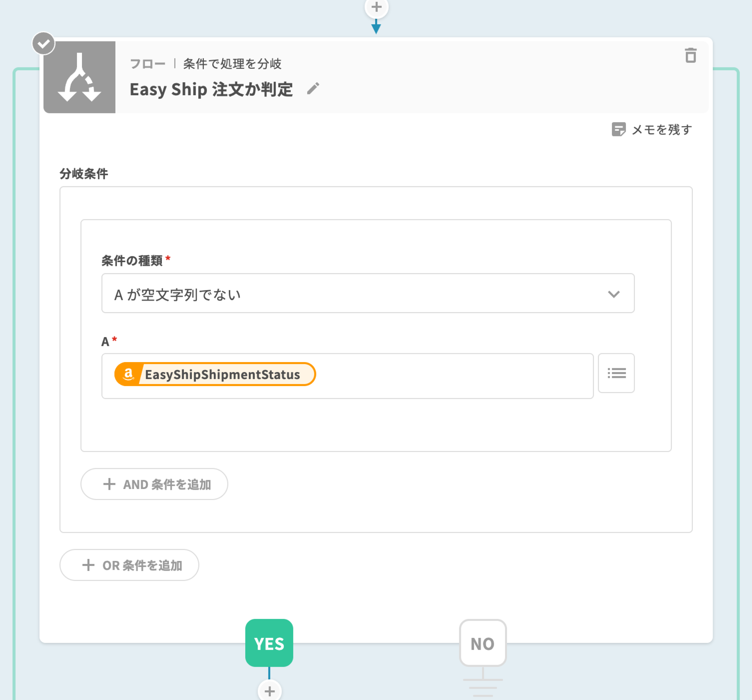Open the variable list icon beside field A

click(x=616, y=373)
